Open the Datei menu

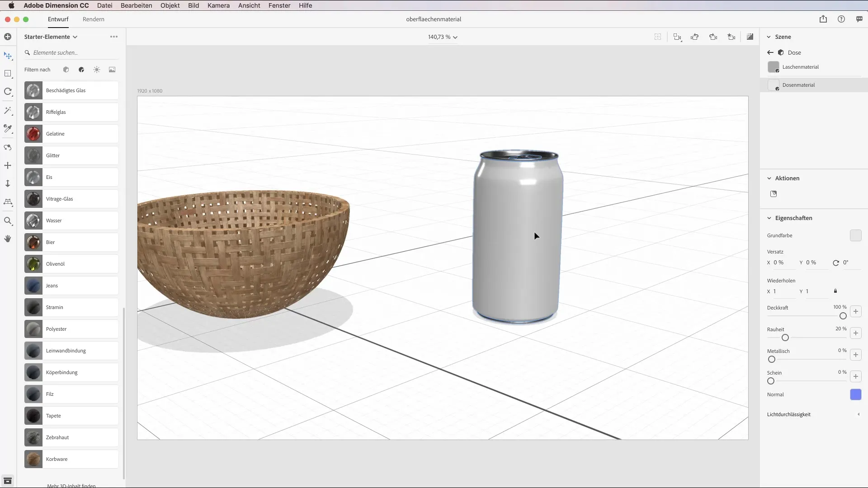104,5
